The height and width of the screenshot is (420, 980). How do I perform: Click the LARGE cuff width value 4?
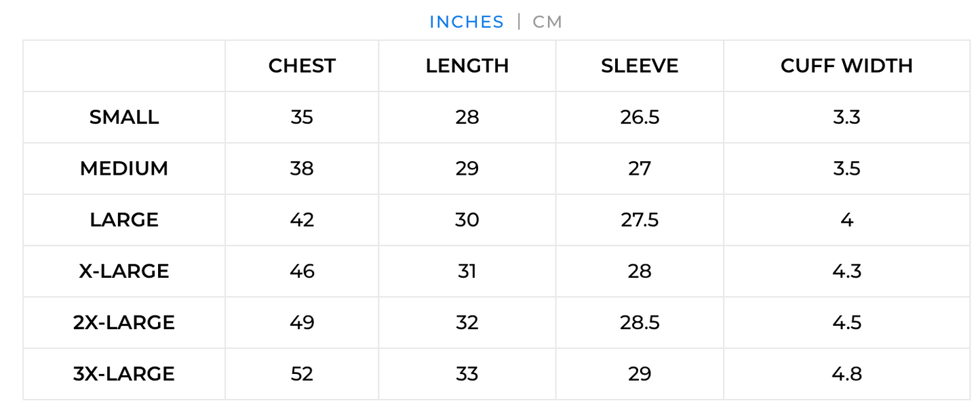(x=846, y=220)
